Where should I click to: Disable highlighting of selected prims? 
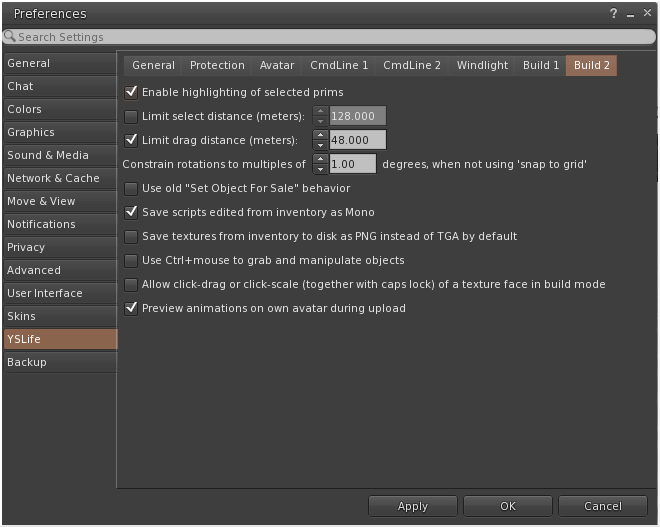tap(131, 92)
